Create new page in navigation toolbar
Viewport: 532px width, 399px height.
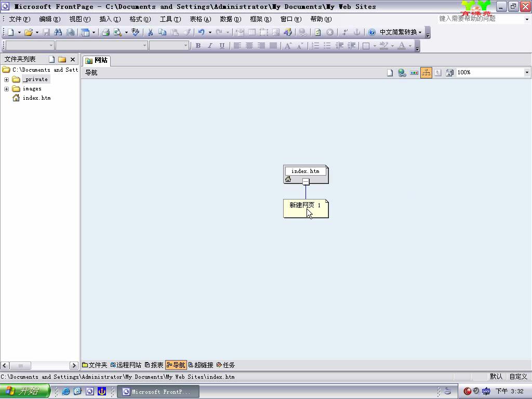[x=390, y=73]
